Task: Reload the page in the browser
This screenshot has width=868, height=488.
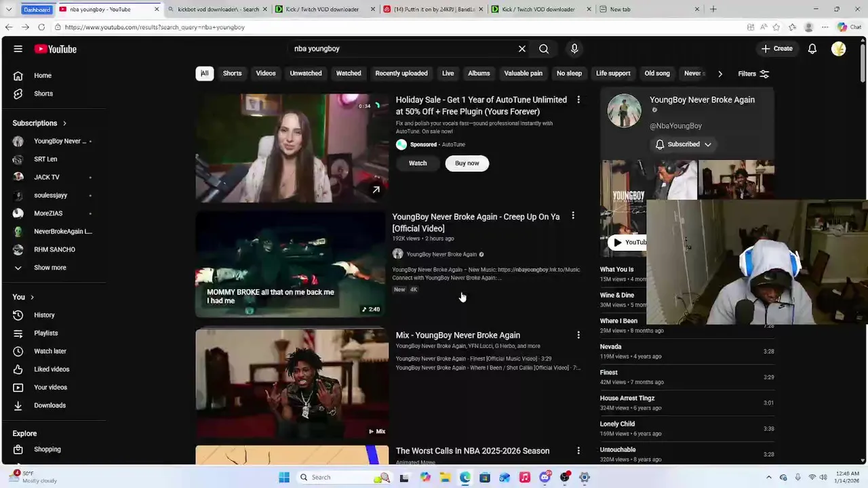Action: [41, 27]
